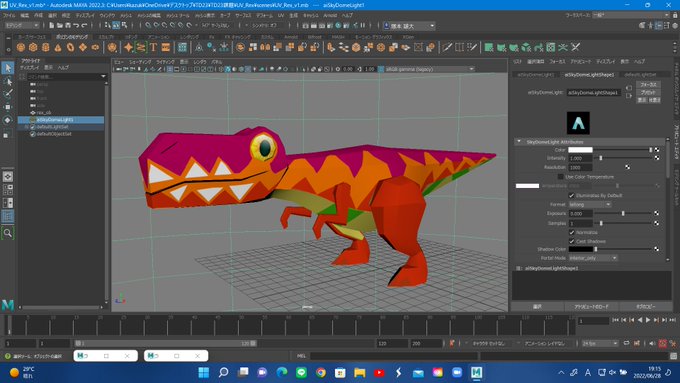Toggle the auto keyframe button at bottom right
Viewport: 680px width, 383px height.
tap(662, 343)
